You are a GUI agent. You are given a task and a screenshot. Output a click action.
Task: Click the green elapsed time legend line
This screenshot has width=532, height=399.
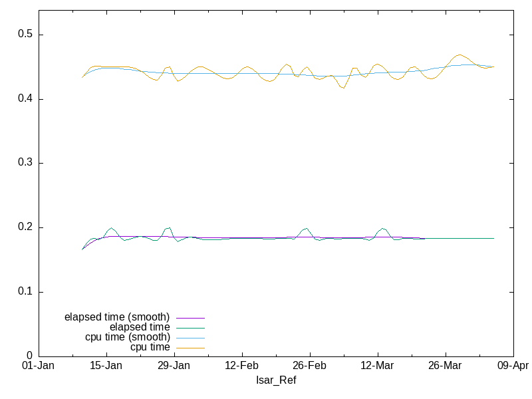pyautogui.click(x=190, y=328)
